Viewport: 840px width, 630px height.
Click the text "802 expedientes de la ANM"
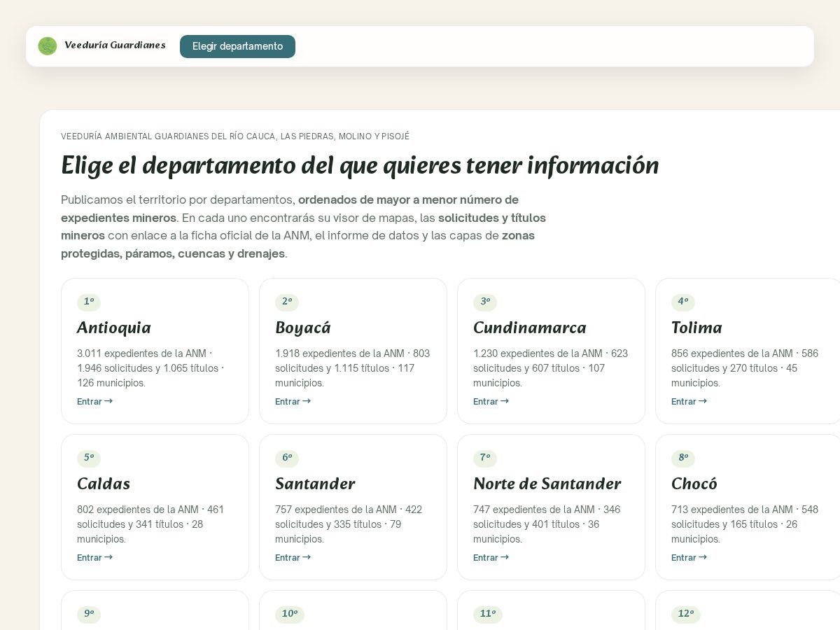point(138,510)
